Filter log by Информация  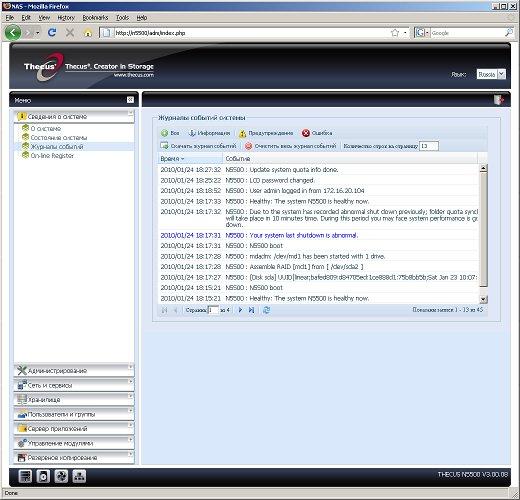pos(209,133)
